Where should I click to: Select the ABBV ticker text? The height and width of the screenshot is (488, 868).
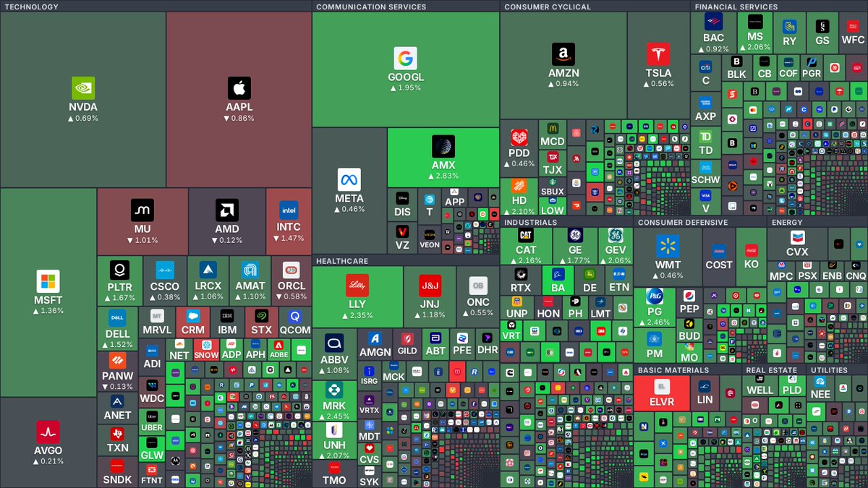click(334, 359)
